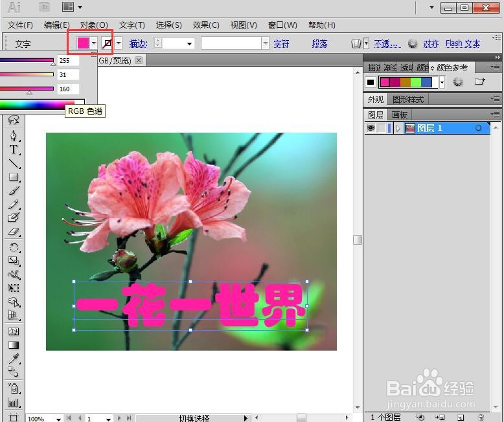
Task: Select the Rotate tool
Action: (14, 247)
